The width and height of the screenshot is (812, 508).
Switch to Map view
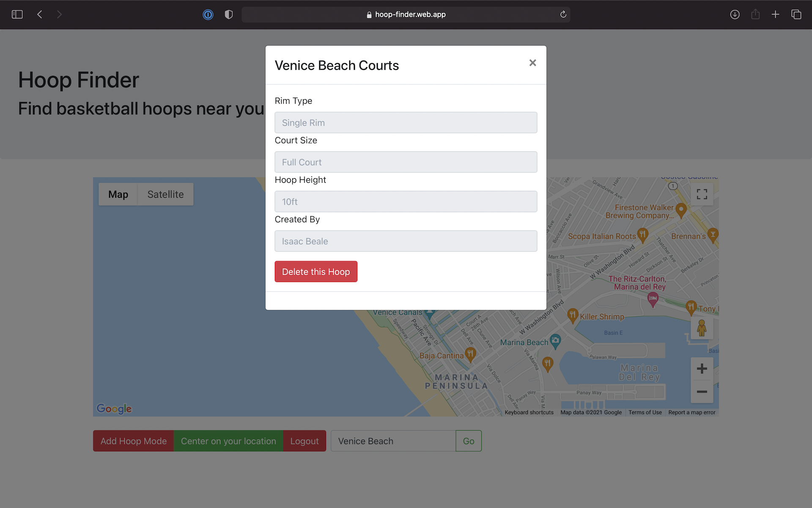tap(118, 194)
